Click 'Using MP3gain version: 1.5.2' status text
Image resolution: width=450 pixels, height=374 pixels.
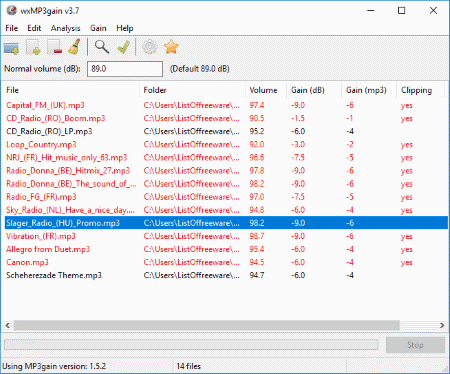click(x=54, y=366)
